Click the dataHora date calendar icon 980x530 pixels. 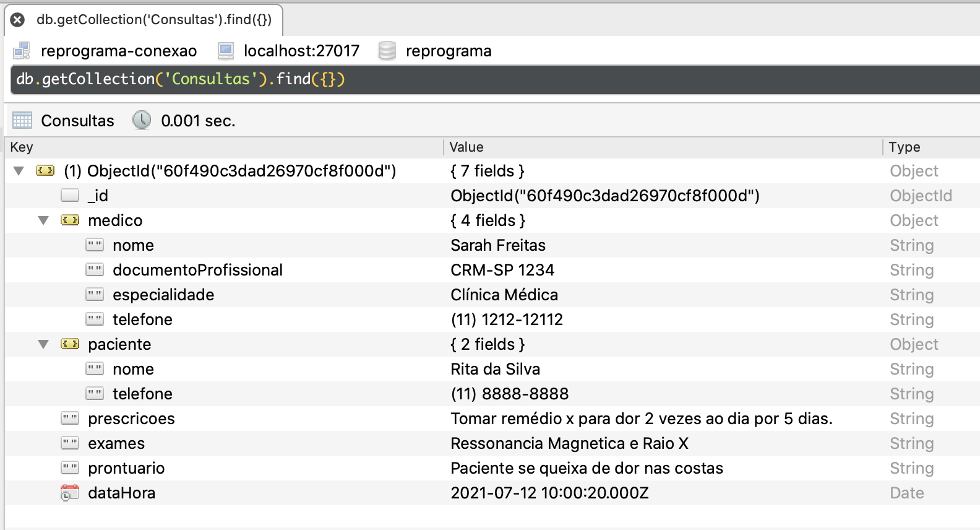[x=70, y=493]
